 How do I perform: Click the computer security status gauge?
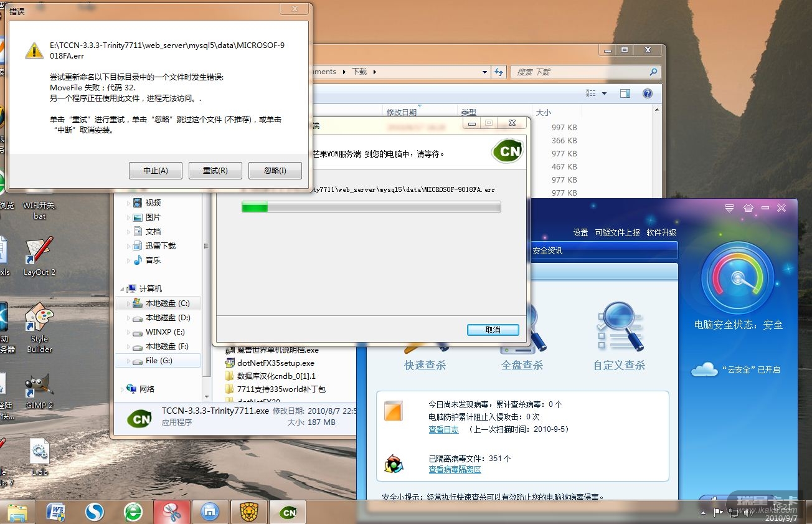pyautogui.click(x=738, y=278)
